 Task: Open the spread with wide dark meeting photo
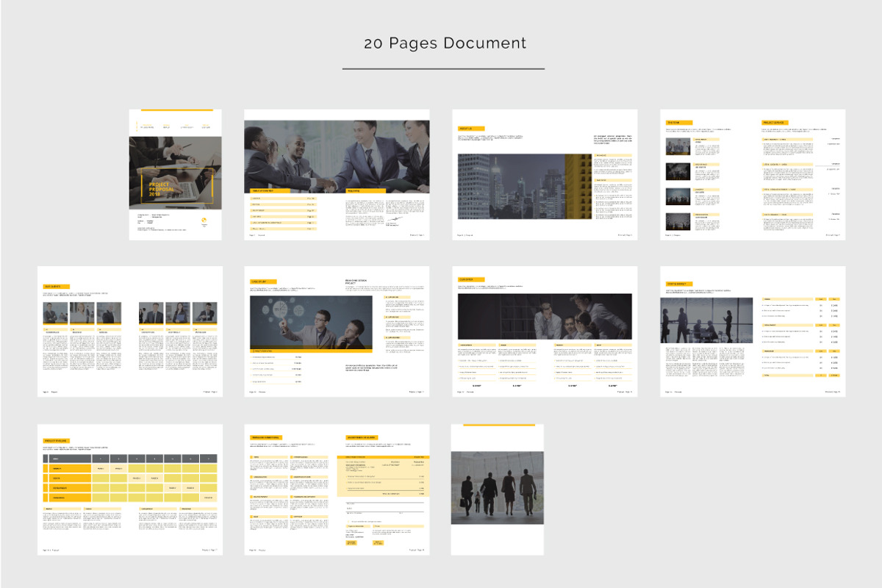click(545, 331)
